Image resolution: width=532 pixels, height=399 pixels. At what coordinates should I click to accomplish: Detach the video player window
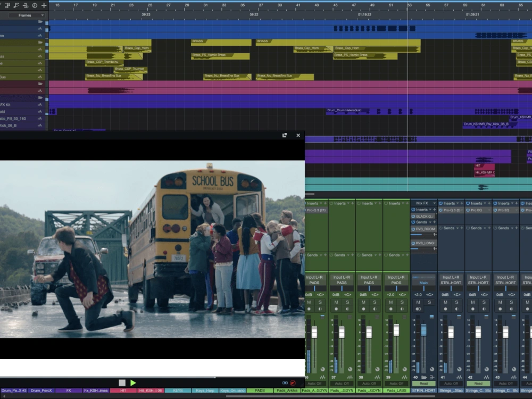click(x=284, y=135)
